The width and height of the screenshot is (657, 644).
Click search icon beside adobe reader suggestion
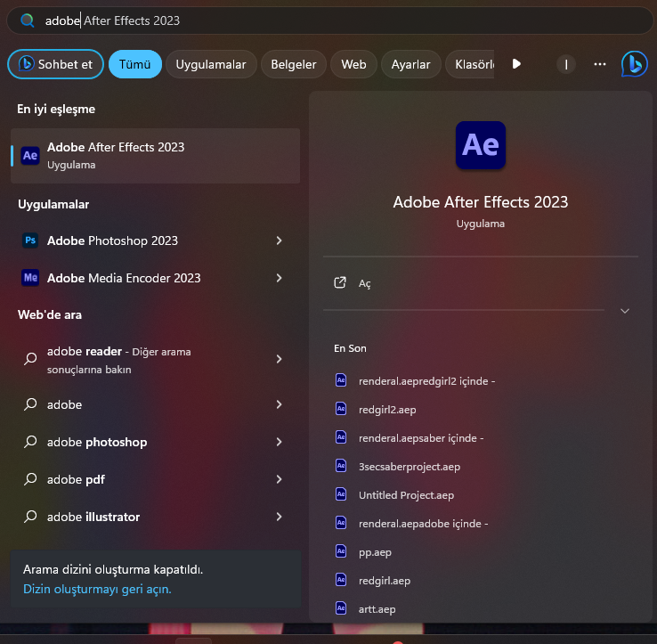point(30,359)
